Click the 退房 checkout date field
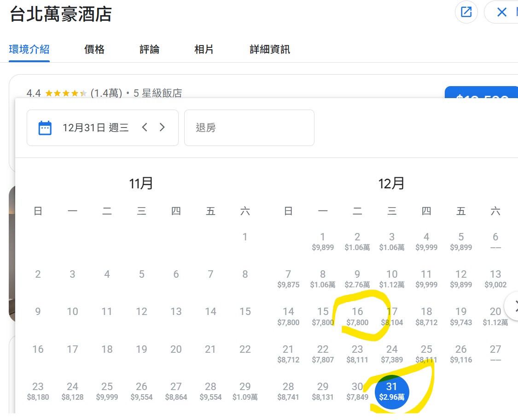 249,128
